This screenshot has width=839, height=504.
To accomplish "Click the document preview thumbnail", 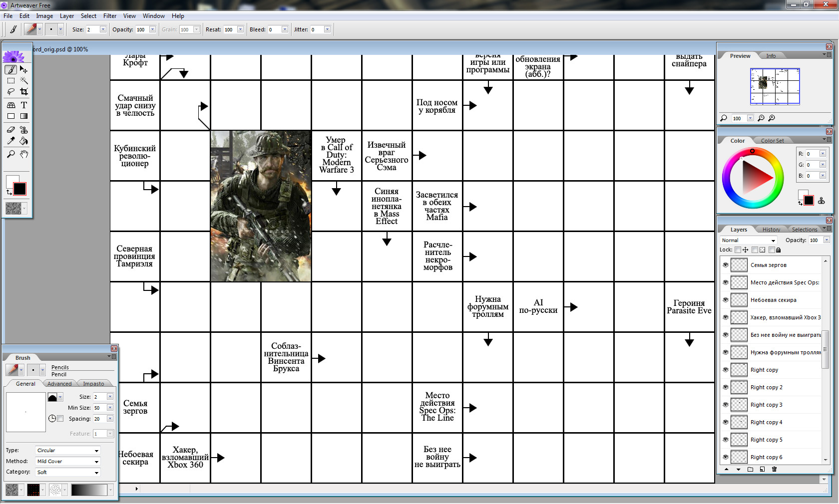I will pos(775,86).
